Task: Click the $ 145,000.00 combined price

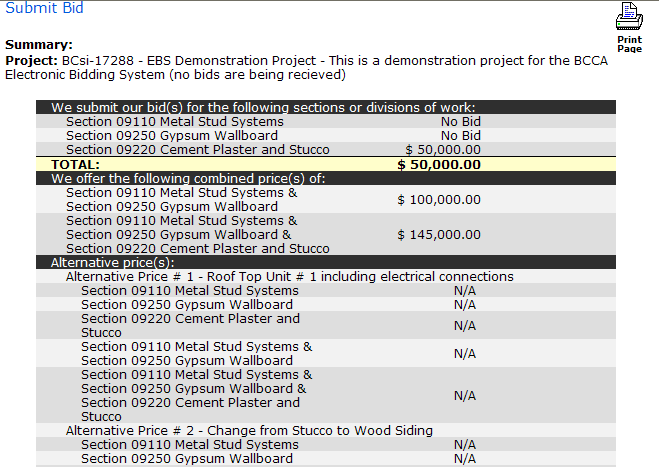Action: click(x=439, y=235)
